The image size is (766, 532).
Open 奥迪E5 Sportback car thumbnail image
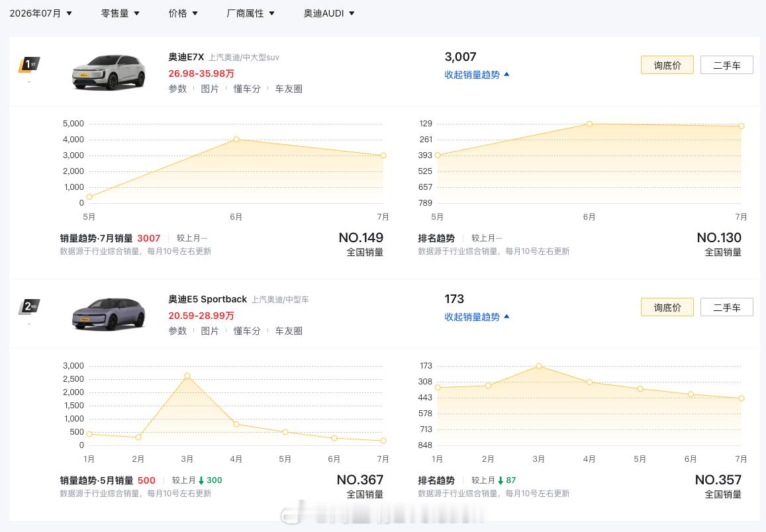coord(109,314)
